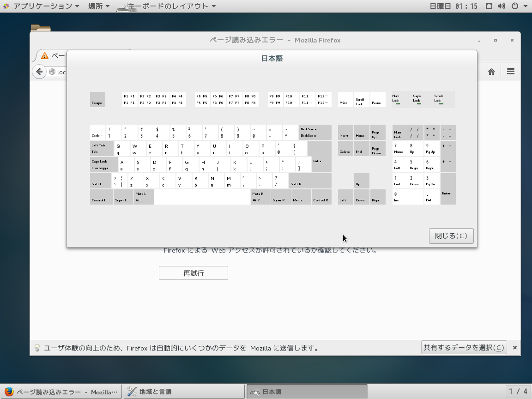Click the Control R key
The width and height of the screenshot is (532, 399).
coord(321,197)
